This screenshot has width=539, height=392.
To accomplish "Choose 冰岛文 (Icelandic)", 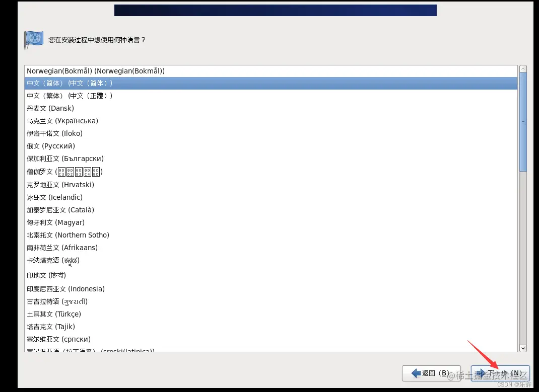I will coord(271,197).
